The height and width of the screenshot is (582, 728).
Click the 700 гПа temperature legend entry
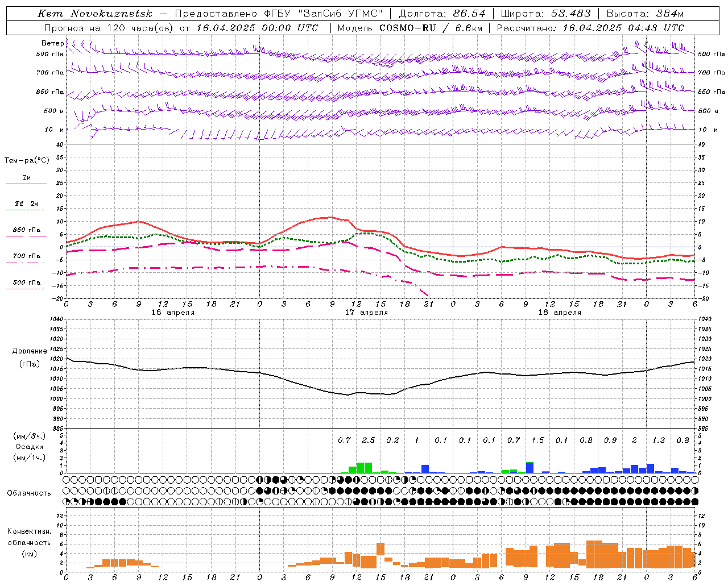pos(26,256)
